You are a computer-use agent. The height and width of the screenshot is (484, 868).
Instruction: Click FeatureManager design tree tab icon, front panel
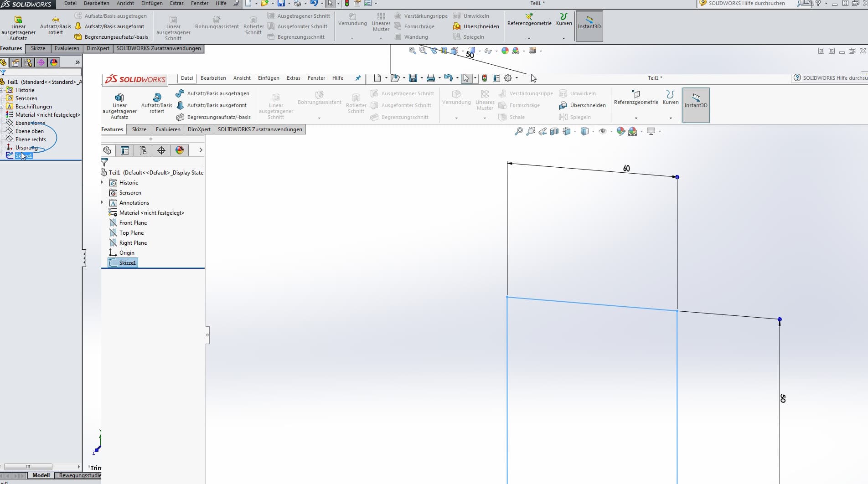107,150
